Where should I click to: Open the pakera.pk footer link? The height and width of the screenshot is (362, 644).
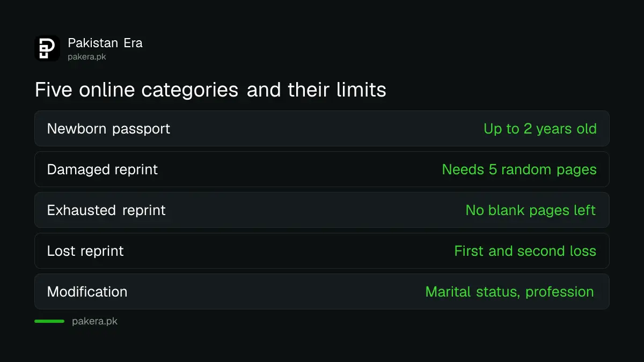click(94, 322)
